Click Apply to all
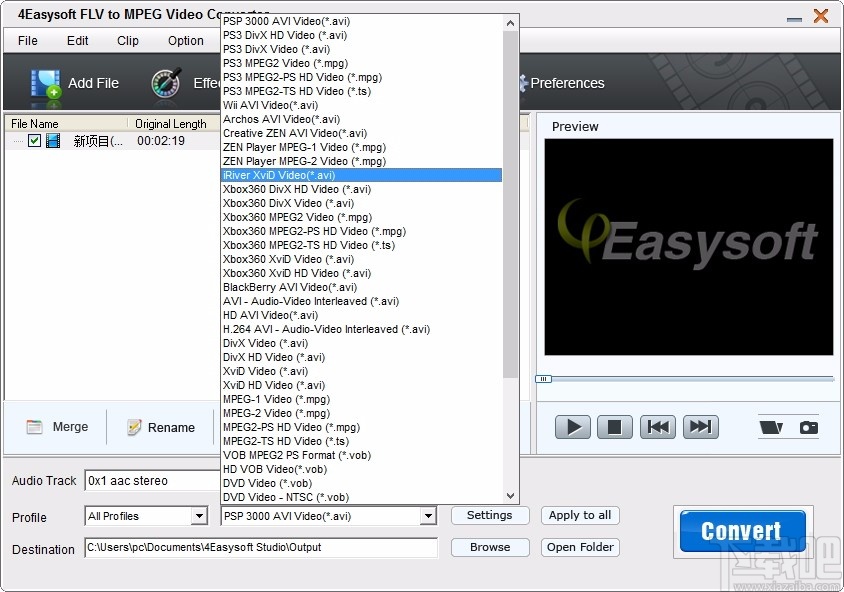 pos(580,515)
